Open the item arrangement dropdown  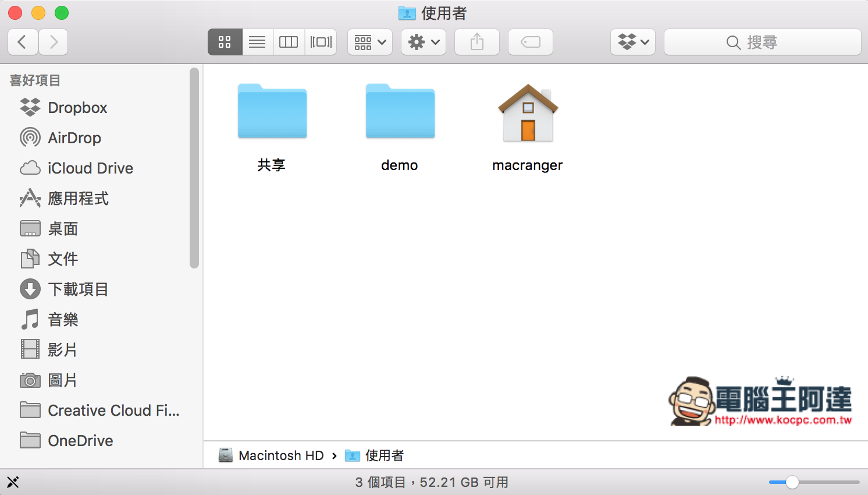370,42
